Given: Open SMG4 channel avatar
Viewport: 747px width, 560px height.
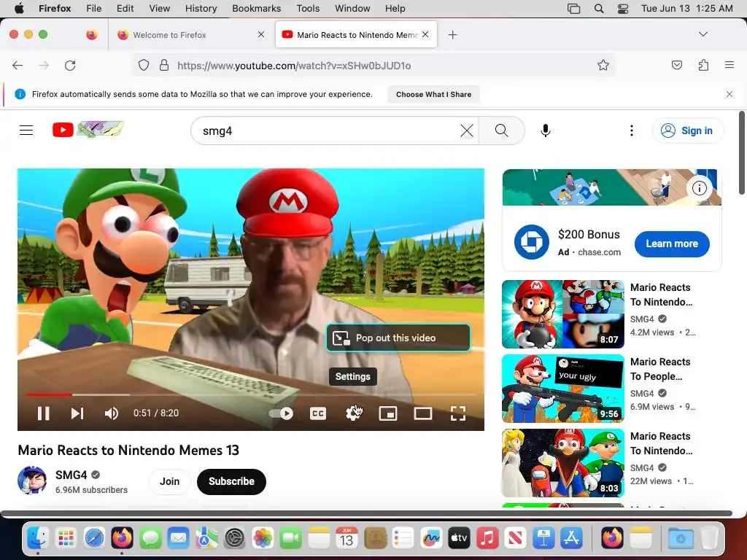Looking at the screenshot, I should click(x=32, y=481).
